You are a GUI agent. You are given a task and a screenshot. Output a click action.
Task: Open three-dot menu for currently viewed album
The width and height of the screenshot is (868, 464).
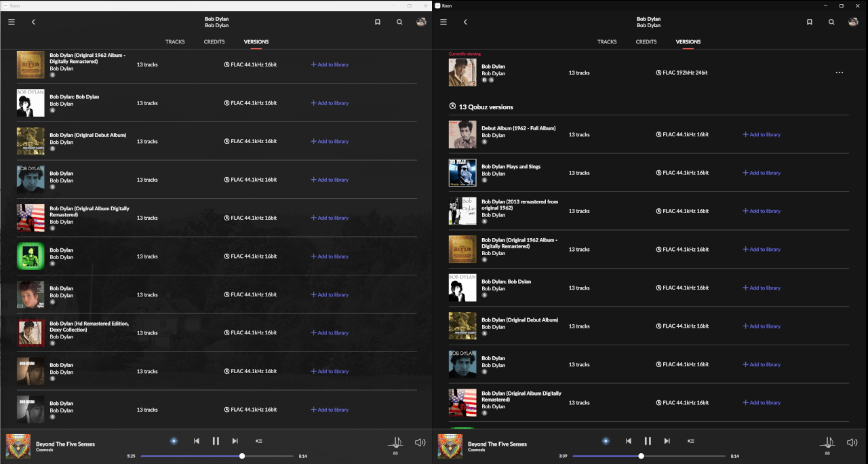(840, 73)
